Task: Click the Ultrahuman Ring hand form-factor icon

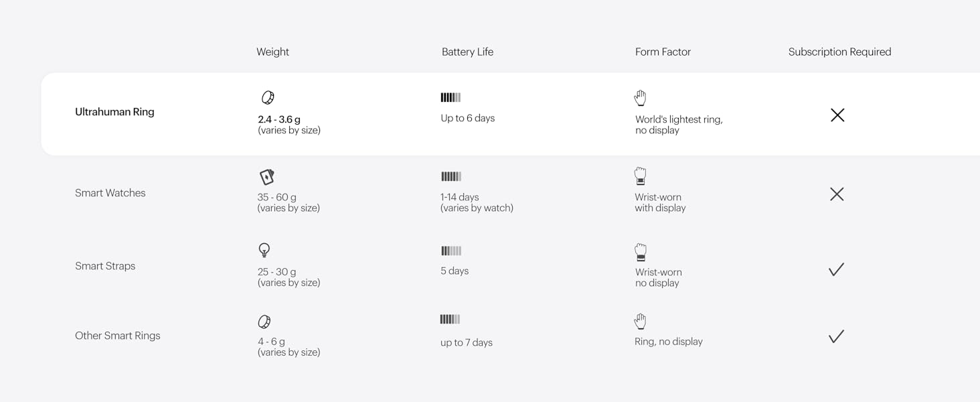Action: pos(641,98)
